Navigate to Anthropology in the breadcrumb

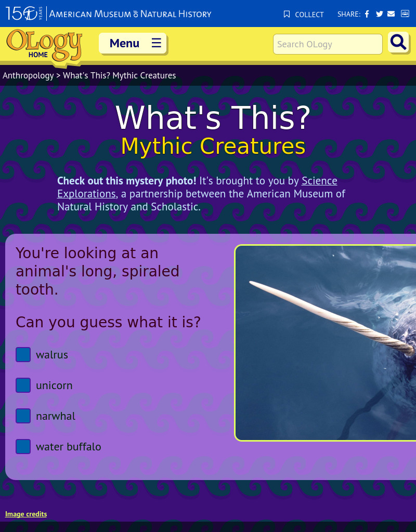tap(28, 75)
